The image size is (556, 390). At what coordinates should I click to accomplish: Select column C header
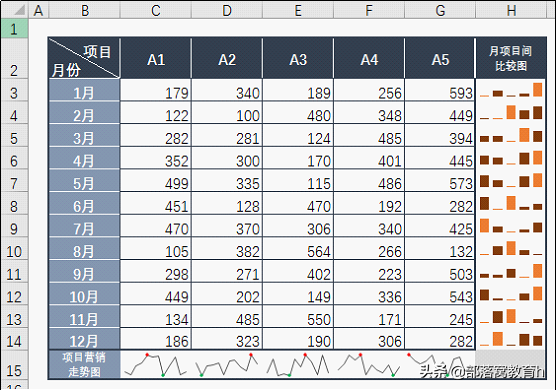(x=156, y=10)
